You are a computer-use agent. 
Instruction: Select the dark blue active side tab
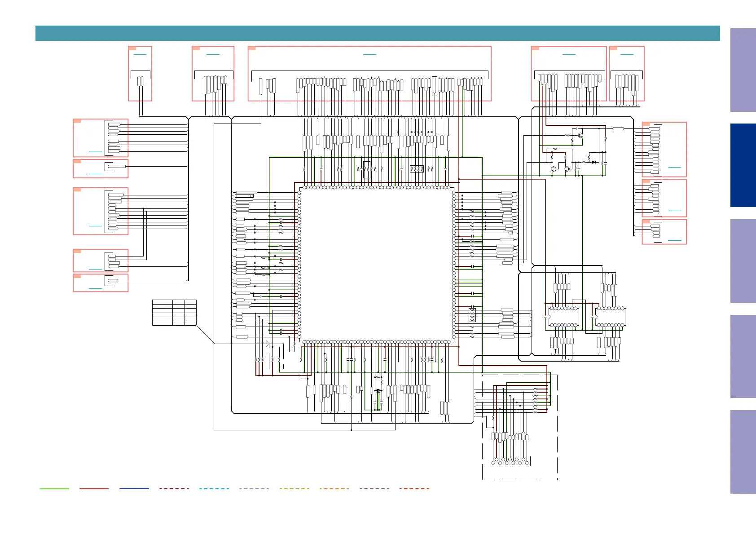click(743, 165)
